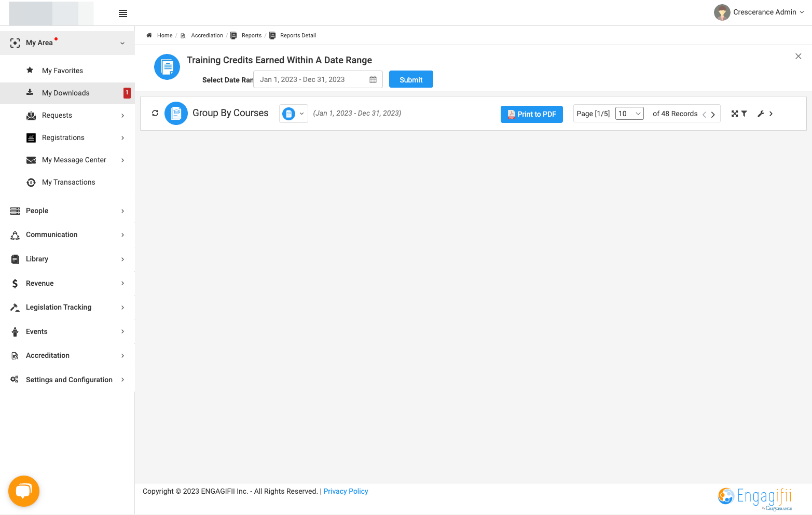Open the chat support bubble
This screenshot has height=515, width=812.
[24, 491]
